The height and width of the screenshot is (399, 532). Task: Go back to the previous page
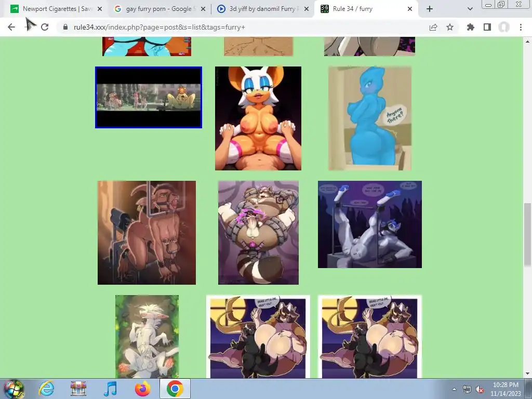[x=11, y=27]
